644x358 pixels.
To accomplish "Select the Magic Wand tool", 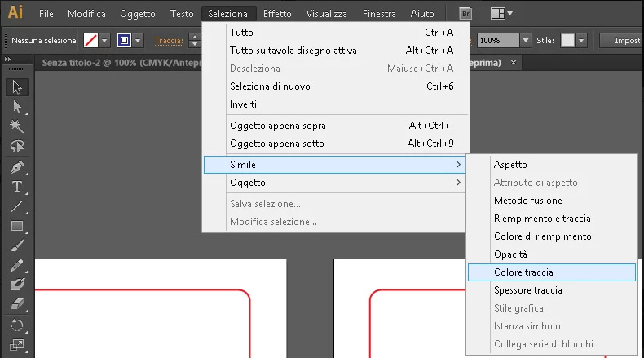I will [x=17, y=126].
